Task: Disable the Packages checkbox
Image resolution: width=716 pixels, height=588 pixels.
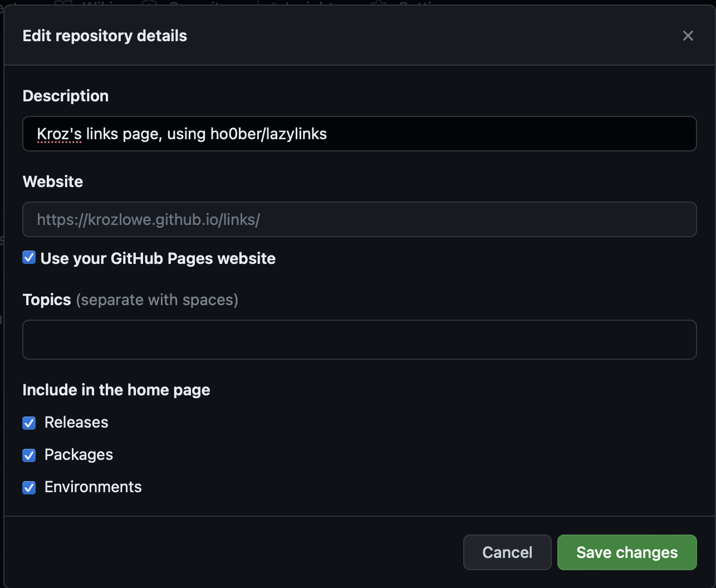Action: [x=29, y=455]
